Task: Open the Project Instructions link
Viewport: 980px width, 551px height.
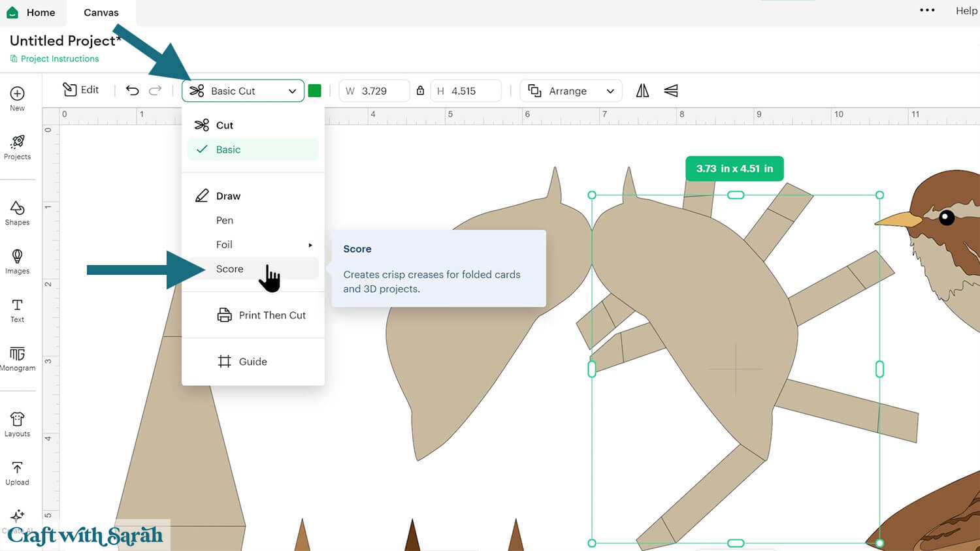Action: coord(59,59)
